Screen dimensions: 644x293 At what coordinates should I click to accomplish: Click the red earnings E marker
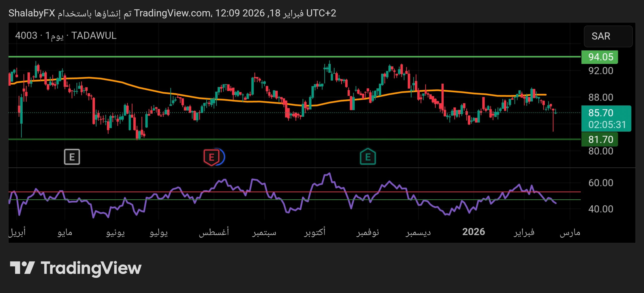[x=211, y=157]
